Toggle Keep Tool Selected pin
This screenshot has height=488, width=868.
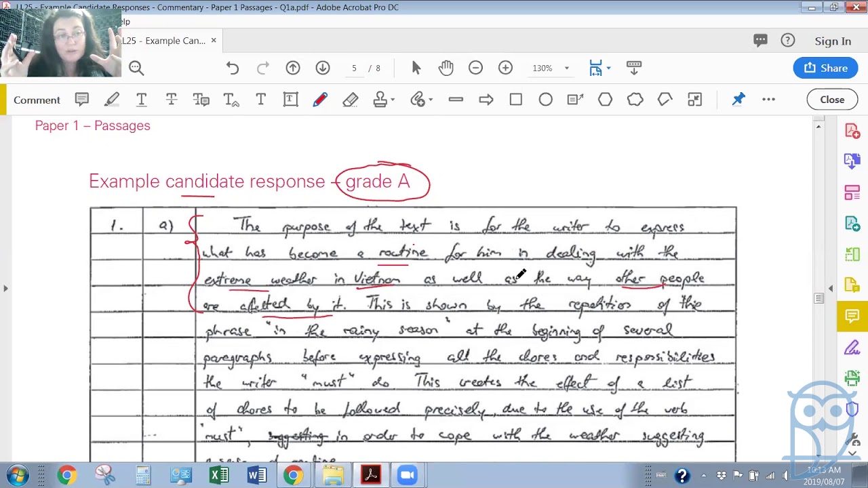(738, 100)
